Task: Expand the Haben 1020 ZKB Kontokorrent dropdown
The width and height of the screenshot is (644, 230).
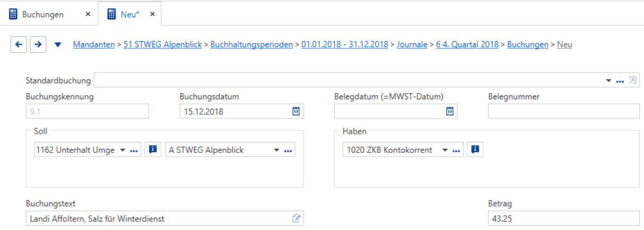Action: 445,150
